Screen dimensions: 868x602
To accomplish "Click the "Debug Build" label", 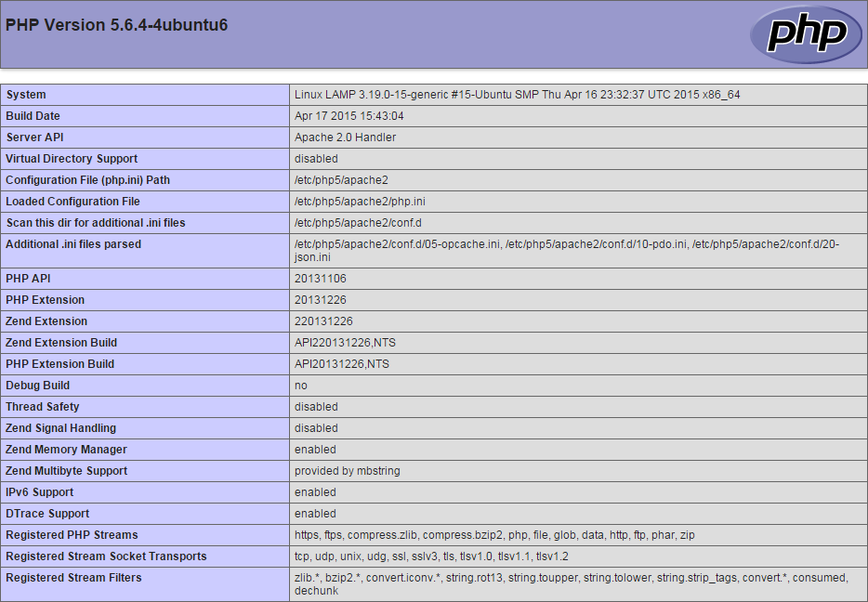I will (38, 386).
